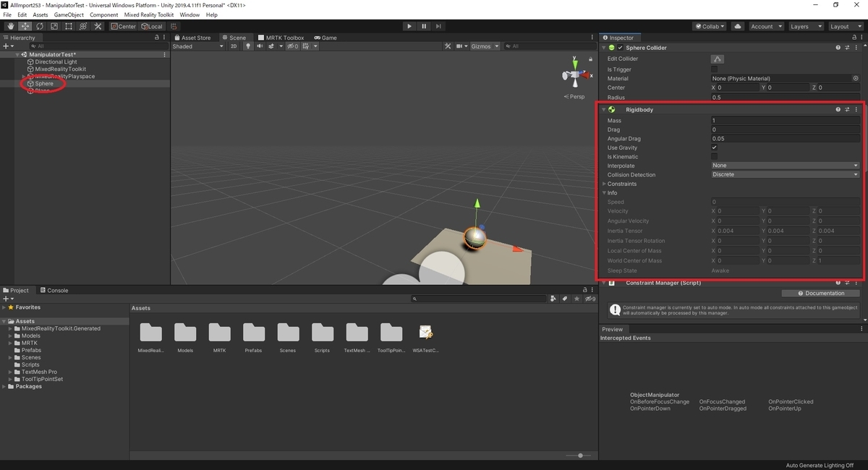
Task: Select MixedRealityToolkit in Hierarchy
Action: [x=60, y=69]
